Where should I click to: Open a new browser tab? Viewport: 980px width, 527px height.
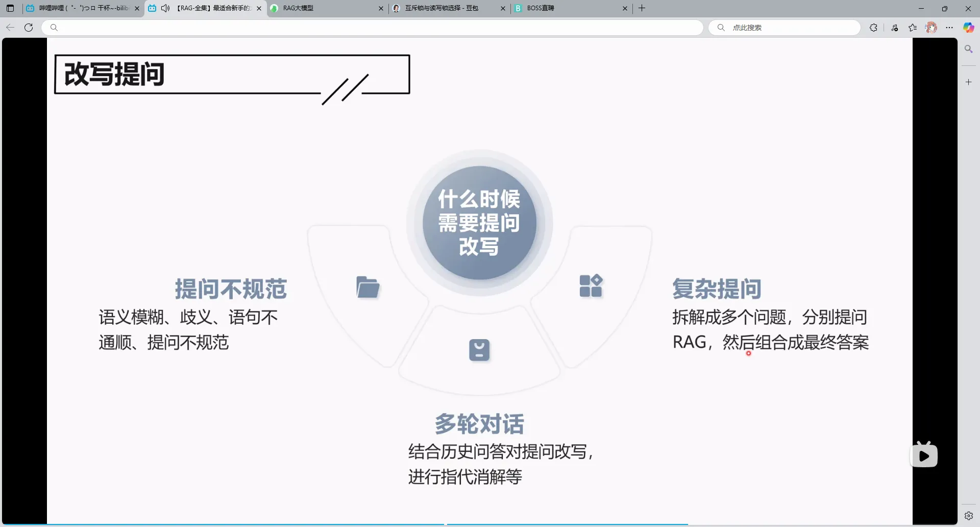[642, 8]
